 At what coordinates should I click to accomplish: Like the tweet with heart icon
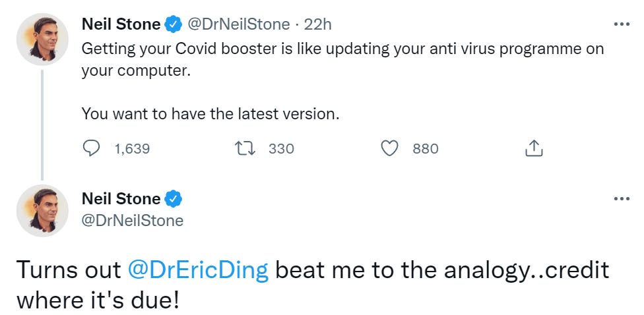pyautogui.click(x=391, y=149)
